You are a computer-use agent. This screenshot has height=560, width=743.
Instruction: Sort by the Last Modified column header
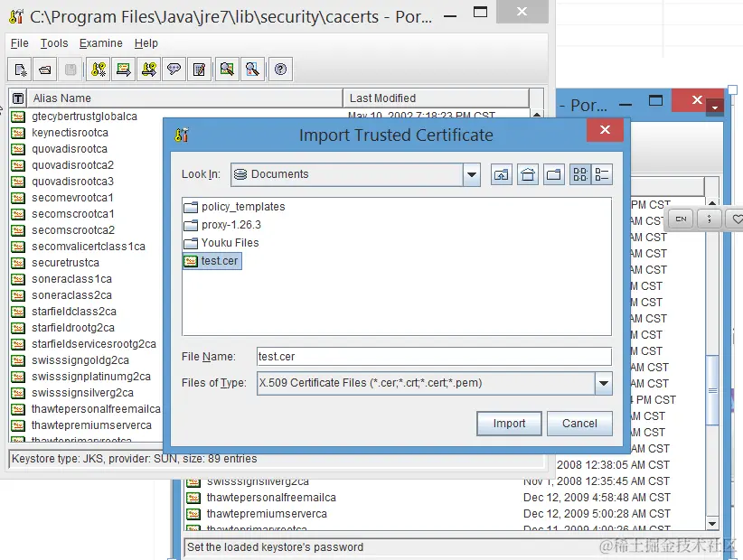(436, 98)
